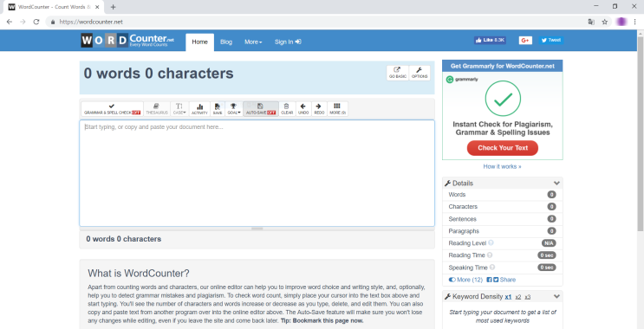Click inside the document text area
This screenshot has height=329, width=644.
click(x=257, y=172)
